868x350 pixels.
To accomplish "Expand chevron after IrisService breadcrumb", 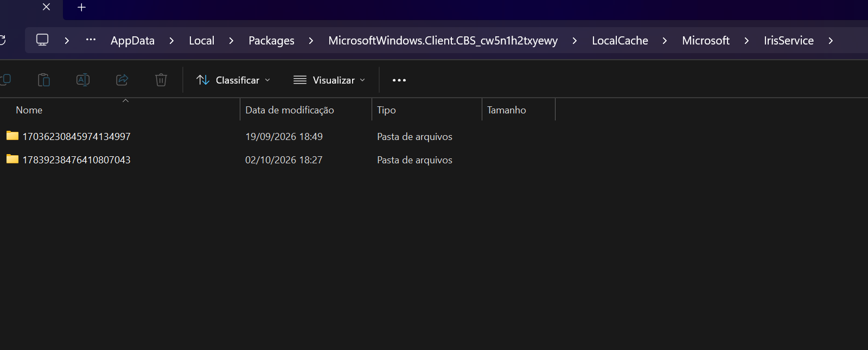I will click(831, 41).
